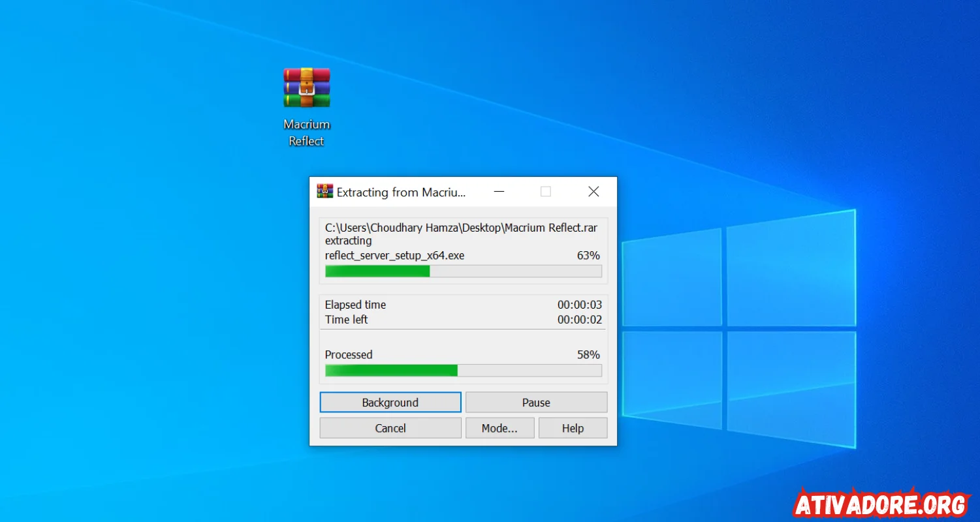
Task: Cancel the extraction process
Action: [x=390, y=428]
